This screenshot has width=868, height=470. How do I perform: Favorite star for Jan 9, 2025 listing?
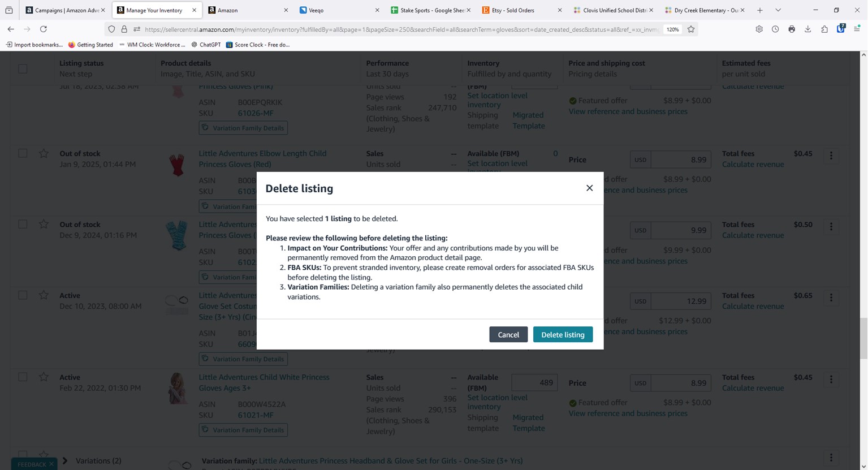[44, 153]
